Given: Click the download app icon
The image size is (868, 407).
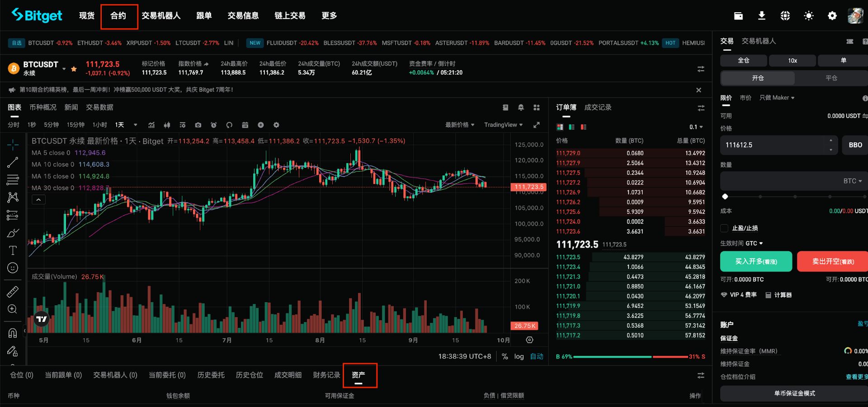Looking at the screenshot, I should click(x=762, y=16).
